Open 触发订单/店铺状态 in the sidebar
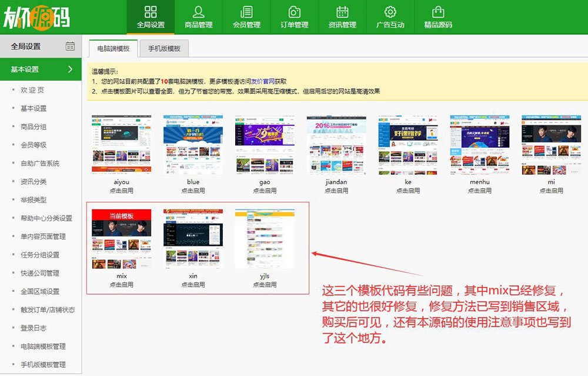The image size is (588, 376). coord(48,310)
